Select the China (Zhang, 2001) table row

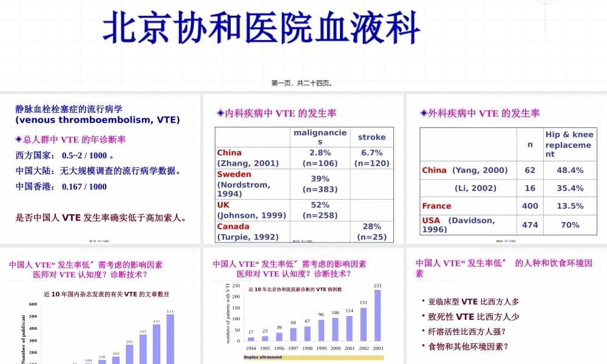coord(248,158)
